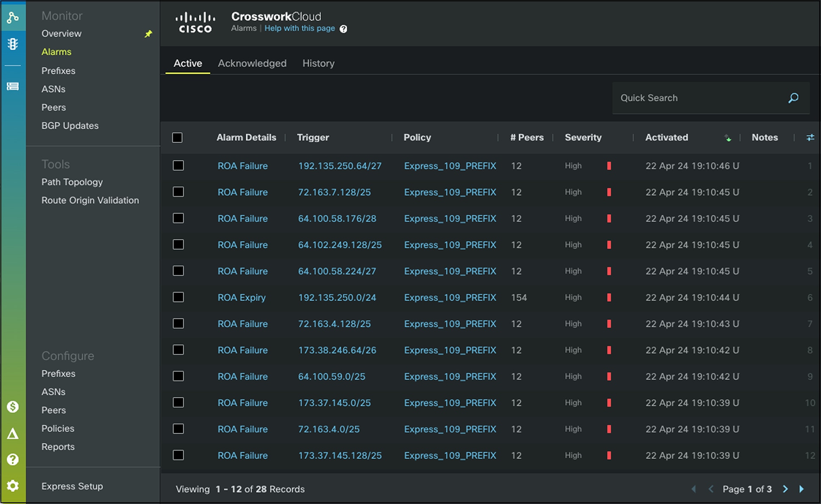Select the traffic light monitor icon in the left rail
The image size is (821, 504).
coord(13,44)
